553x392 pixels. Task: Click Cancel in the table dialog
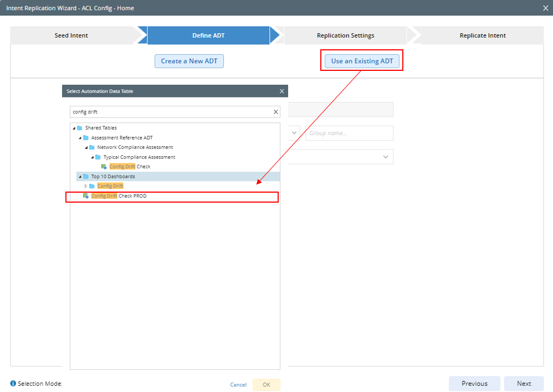(238, 385)
